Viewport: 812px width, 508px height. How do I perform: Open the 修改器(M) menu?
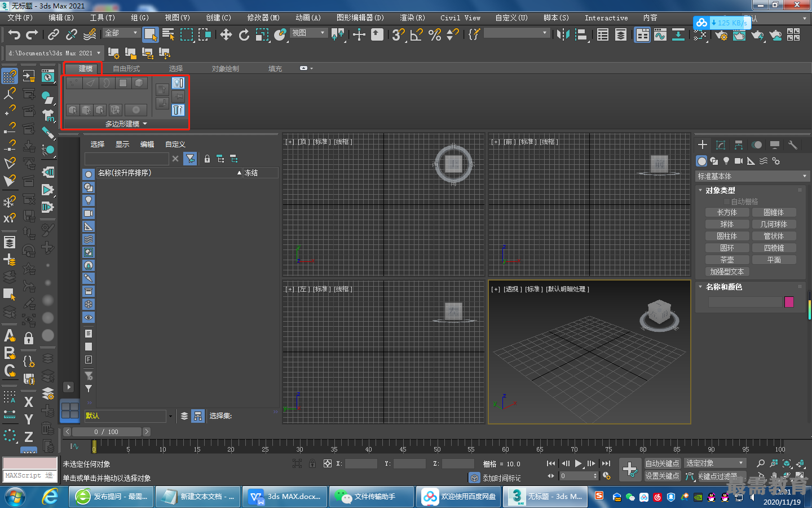pyautogui.click(x=263, y=17)
